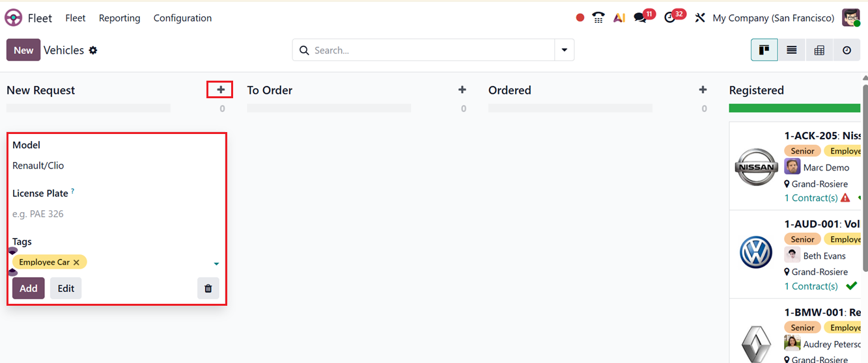Click the debug tools wrench icon

pyautogui.click(x=700, y=18)
